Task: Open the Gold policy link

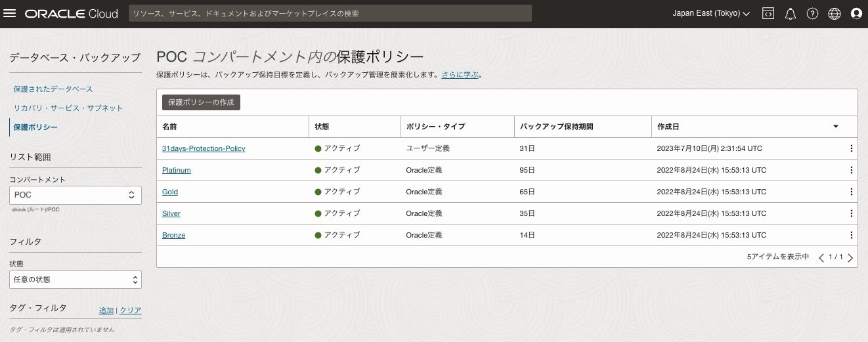Action: pyautogui.click(x=170, y=192)
